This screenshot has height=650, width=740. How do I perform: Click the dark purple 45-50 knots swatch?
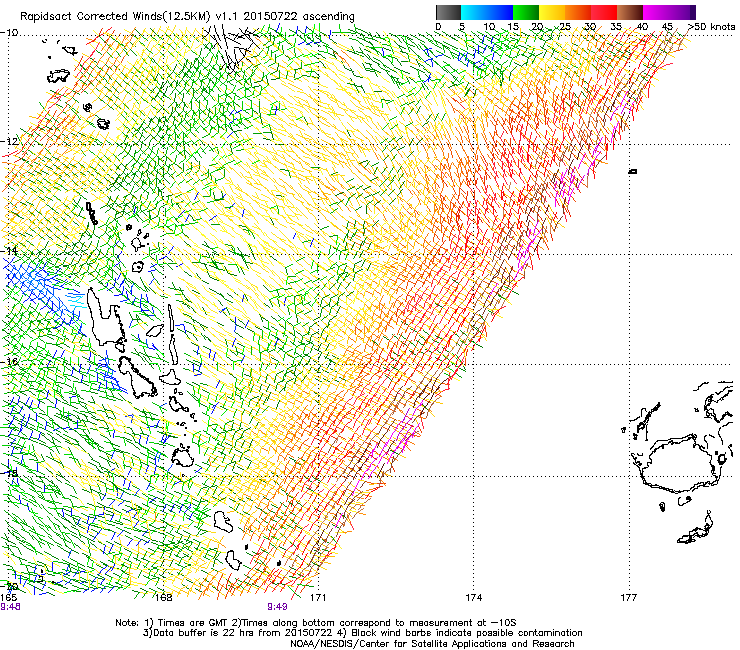click(682, 12)
